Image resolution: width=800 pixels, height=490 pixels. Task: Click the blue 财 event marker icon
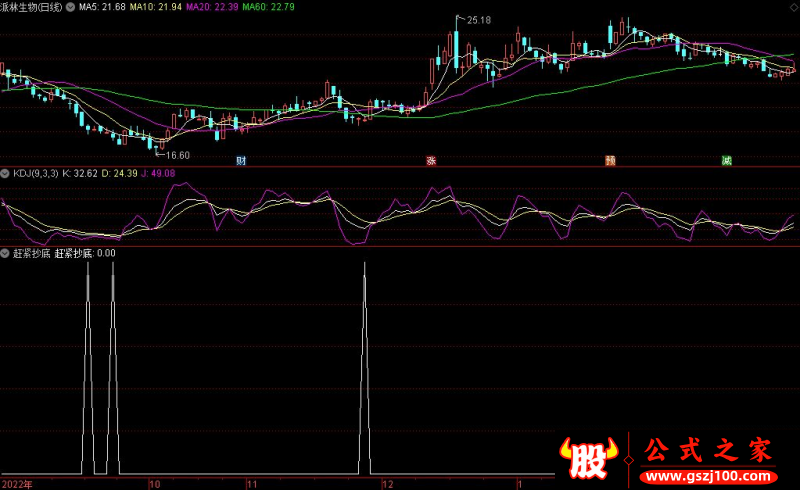click(x=241, y=161)
